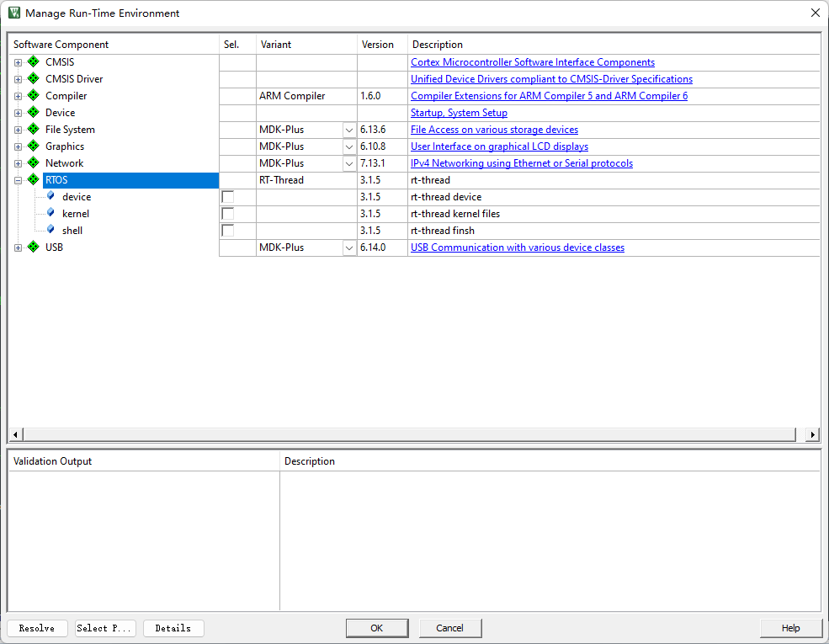Viewport: 829px width, 644px height.
Task: Click the green diamond icon beside CMSIS
Action: (x=34, y=62)
